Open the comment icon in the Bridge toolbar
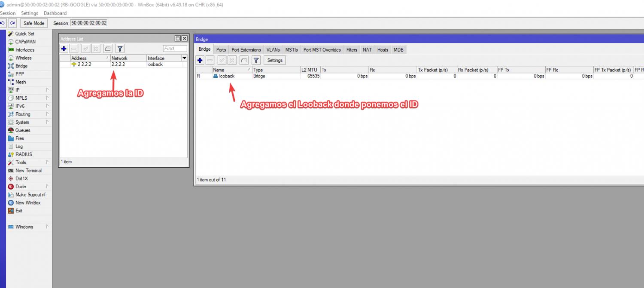The width and height of the screenshot is (644, 288). pos(243,60)
